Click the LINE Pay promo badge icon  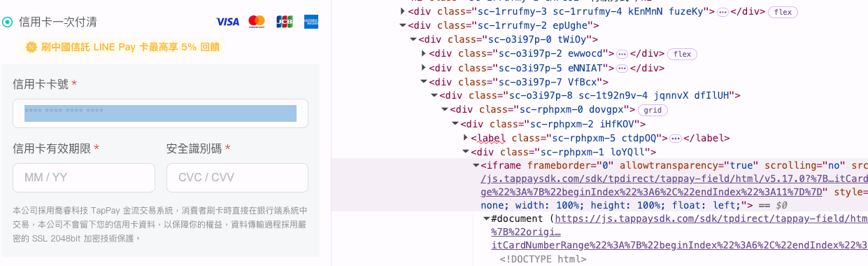[31, 47]
